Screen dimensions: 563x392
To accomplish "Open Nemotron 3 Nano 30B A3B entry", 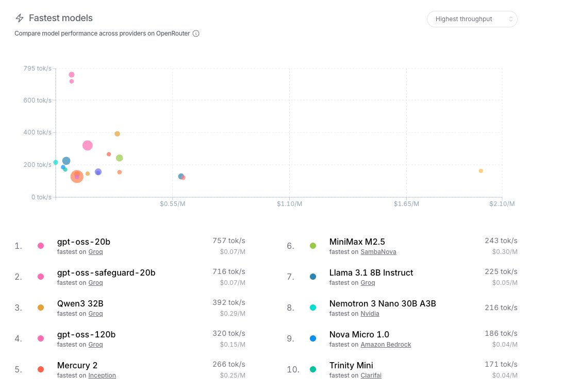I will [383, 303].
